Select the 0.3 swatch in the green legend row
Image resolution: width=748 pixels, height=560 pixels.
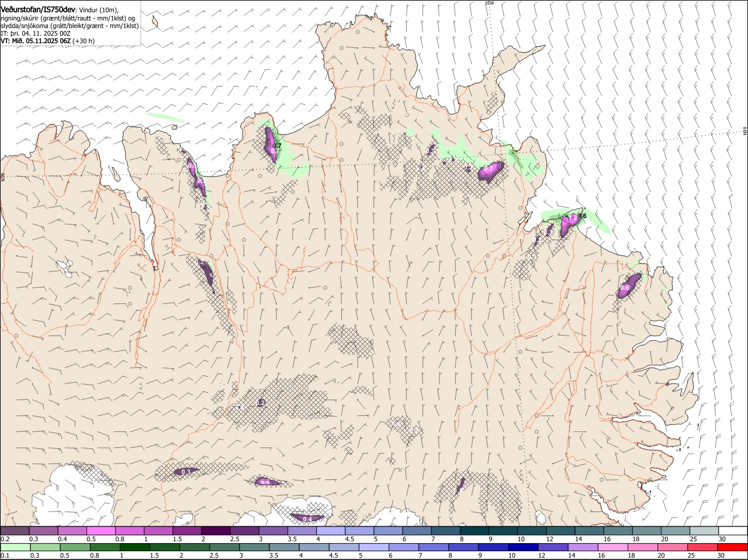(x=45, y=547)
